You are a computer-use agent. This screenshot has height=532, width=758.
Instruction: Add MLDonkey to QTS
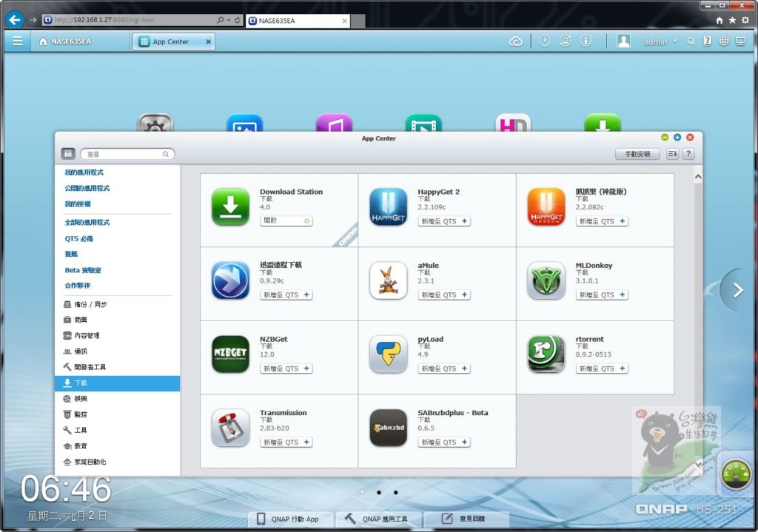[602, 294]
